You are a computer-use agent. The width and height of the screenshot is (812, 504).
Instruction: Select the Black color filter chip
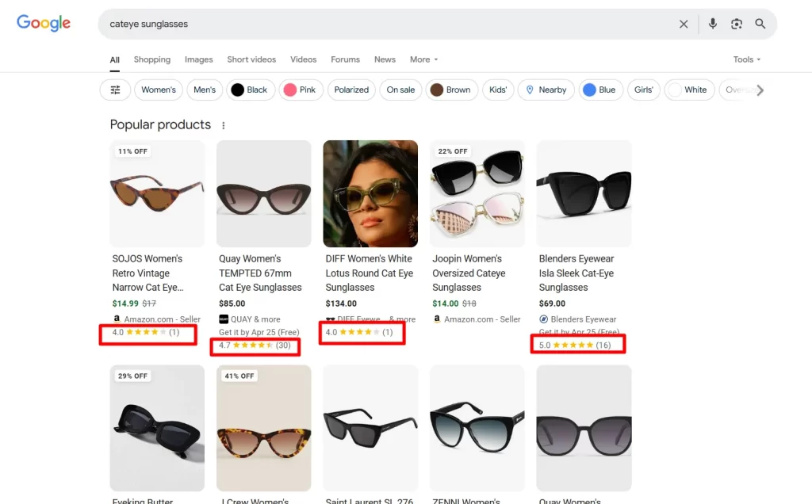(251, 90)
